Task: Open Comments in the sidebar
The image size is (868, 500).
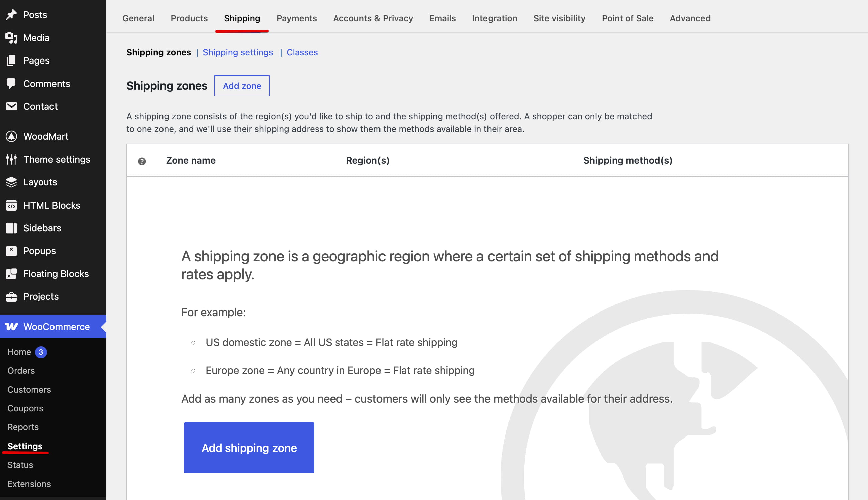Action: 53,84
